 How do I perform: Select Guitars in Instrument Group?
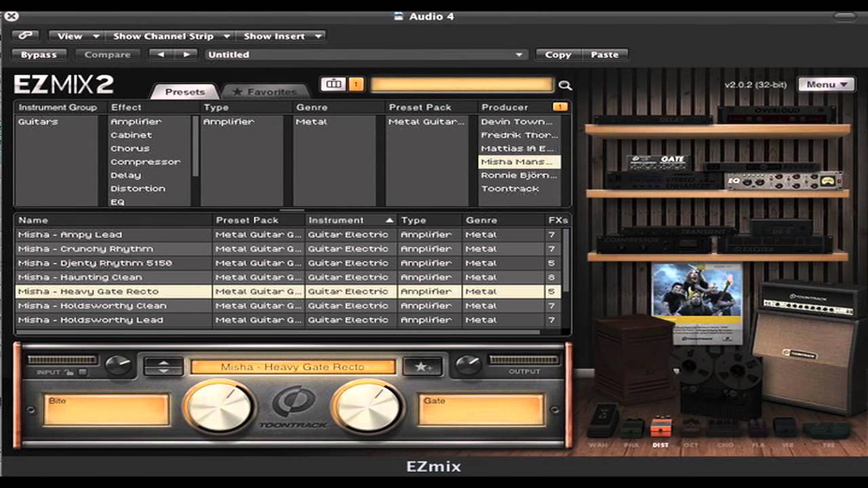[57, 122]
